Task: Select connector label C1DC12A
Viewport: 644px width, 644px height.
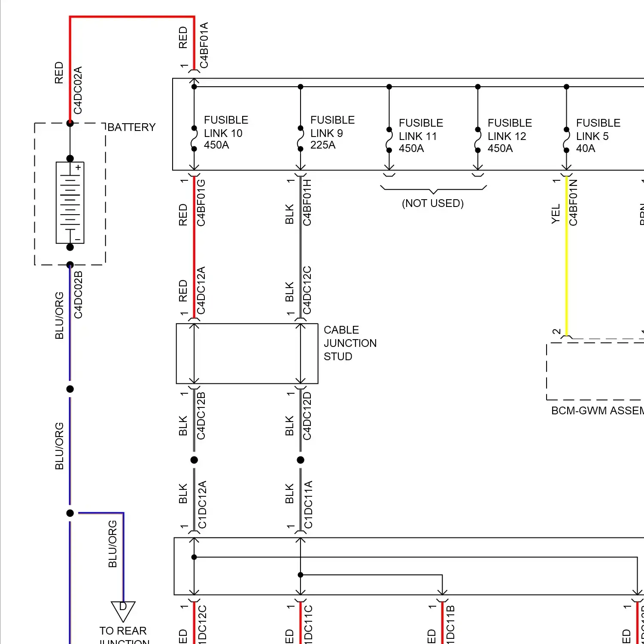Action: [x=202, y=505]
